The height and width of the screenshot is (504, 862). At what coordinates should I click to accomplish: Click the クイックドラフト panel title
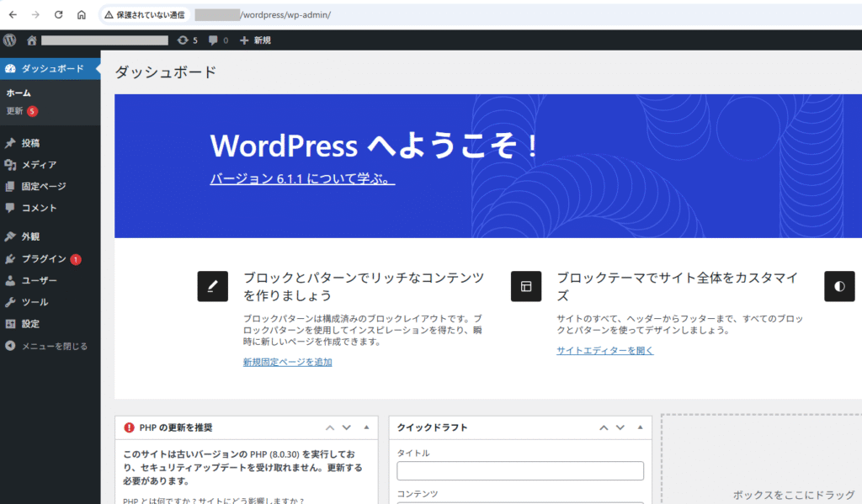[432, 427]
